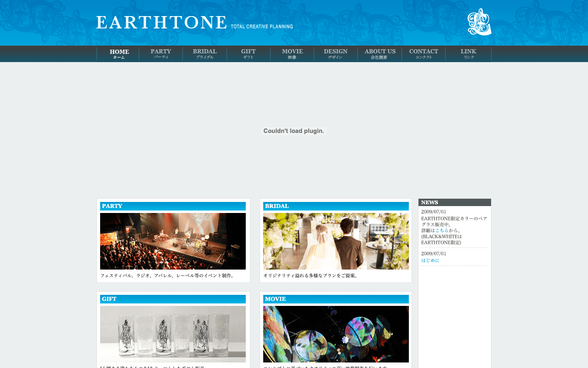This screenshot has height=368, width=588.
Task: Click the blue BRIDAL section header
Action: click(x=336, y=206)
